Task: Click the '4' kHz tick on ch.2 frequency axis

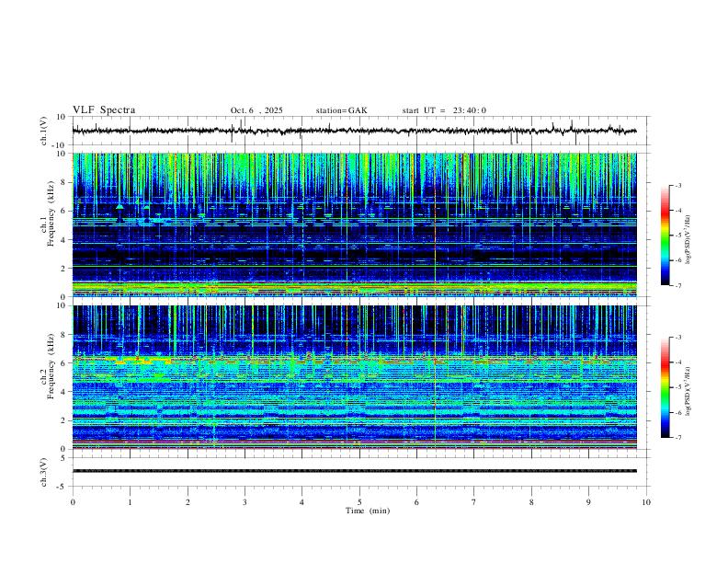Action: click(x=64, y=392)
